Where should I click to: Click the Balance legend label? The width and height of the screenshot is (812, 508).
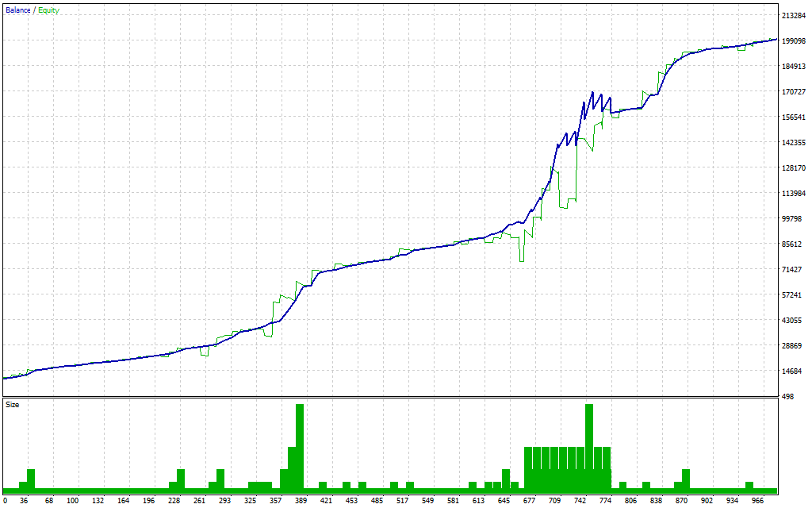(18, 10)
